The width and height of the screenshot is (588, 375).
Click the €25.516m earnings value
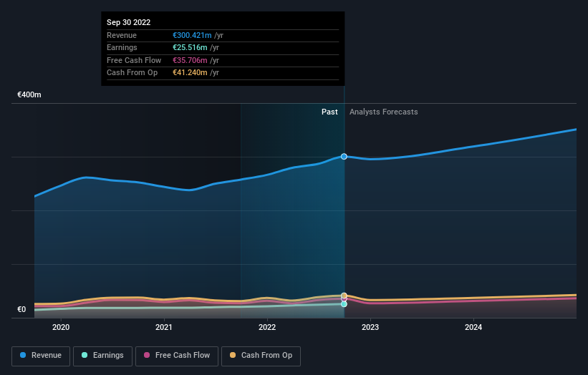190,47
